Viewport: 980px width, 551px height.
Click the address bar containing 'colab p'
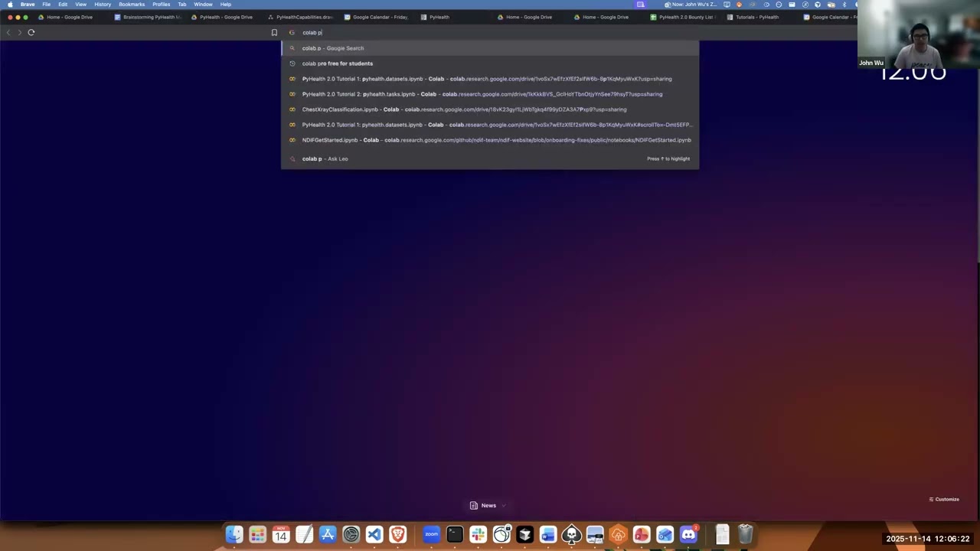coord(490,32)
